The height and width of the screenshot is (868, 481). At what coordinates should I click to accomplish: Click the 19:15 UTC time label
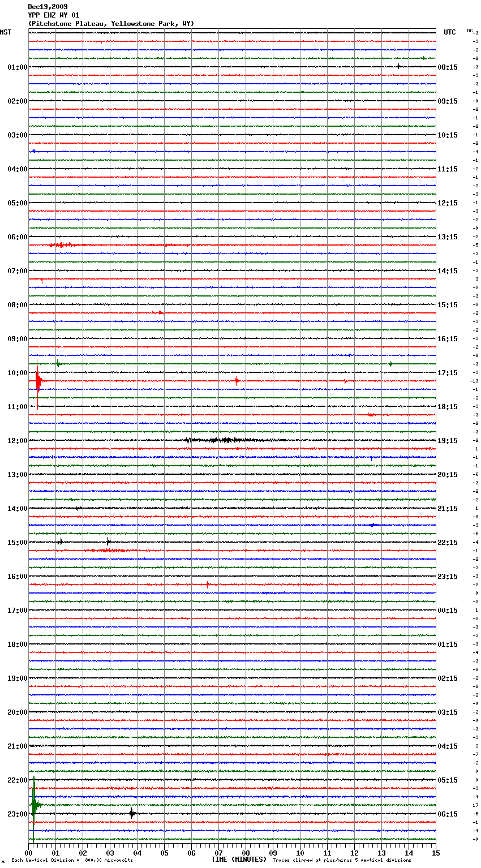point(448,441)
